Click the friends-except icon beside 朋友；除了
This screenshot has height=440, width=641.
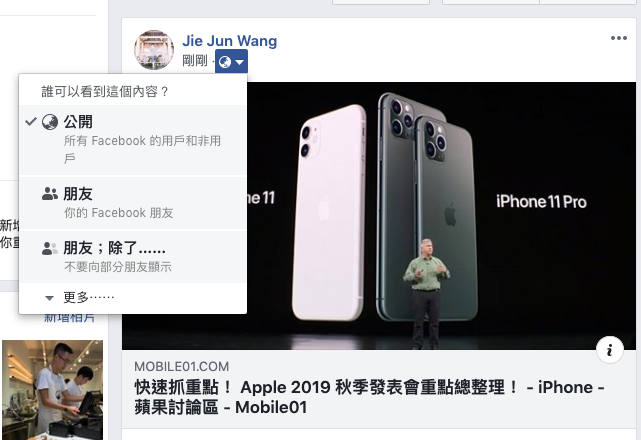[50, 248]
